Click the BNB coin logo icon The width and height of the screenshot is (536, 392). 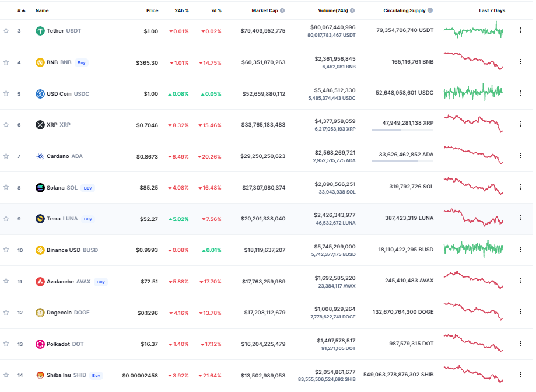click(x=40, y=62)
